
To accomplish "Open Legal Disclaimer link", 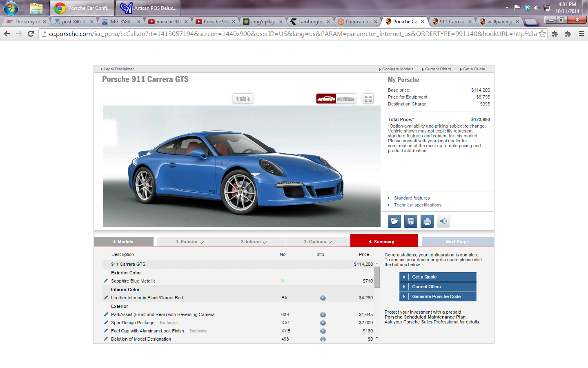I will coord(118,69).
